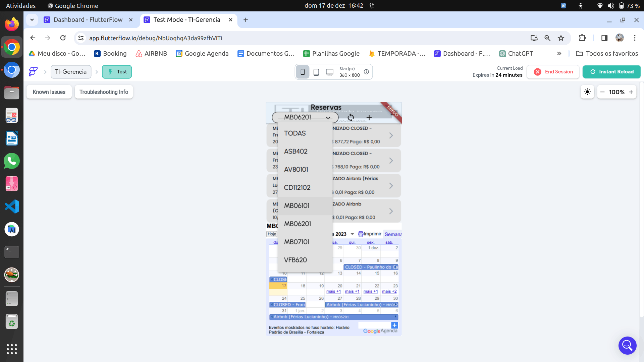644x362 pixels.
Task: Click the plus icon to add reservation
Action: (369, 118)
